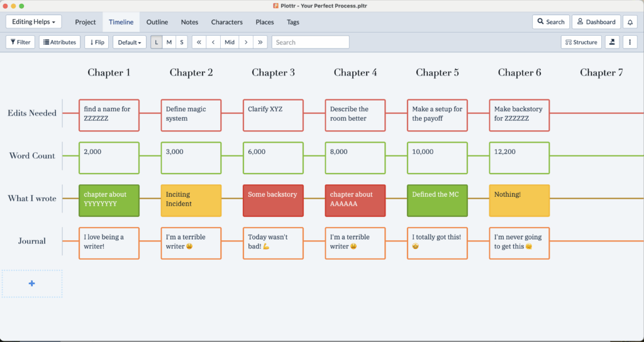The image size is (644, 342).
Task: Open 'Make a setup for the payoff' card
Action: 438,115
